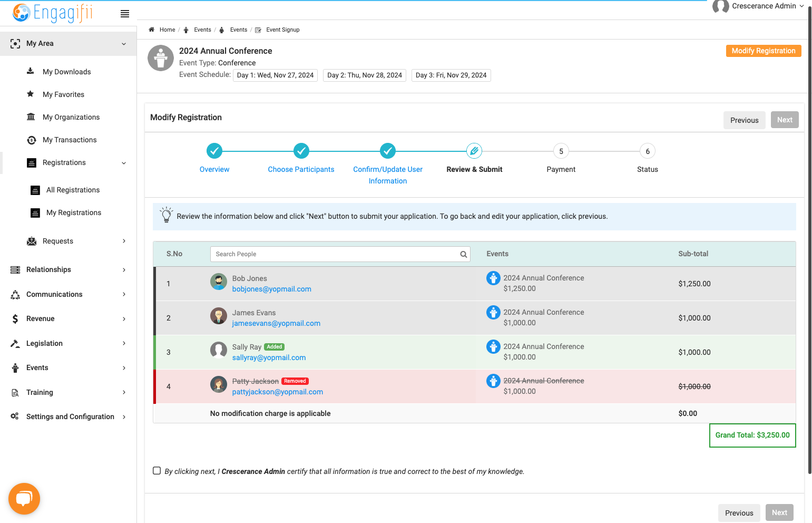The width and height of the screenshot is (812, 523).
Task: Click the bottom Previous button
Action: (x=739, y=512)
